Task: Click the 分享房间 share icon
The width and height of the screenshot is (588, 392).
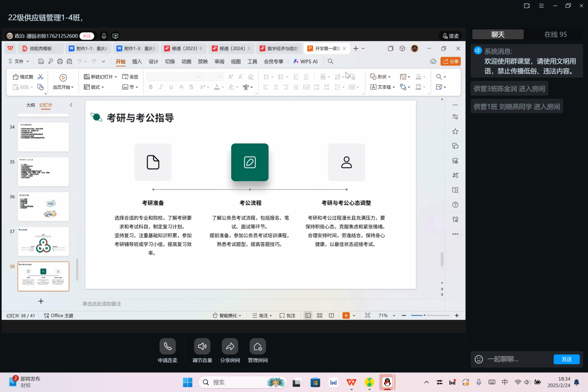Action: coord(230,347)
